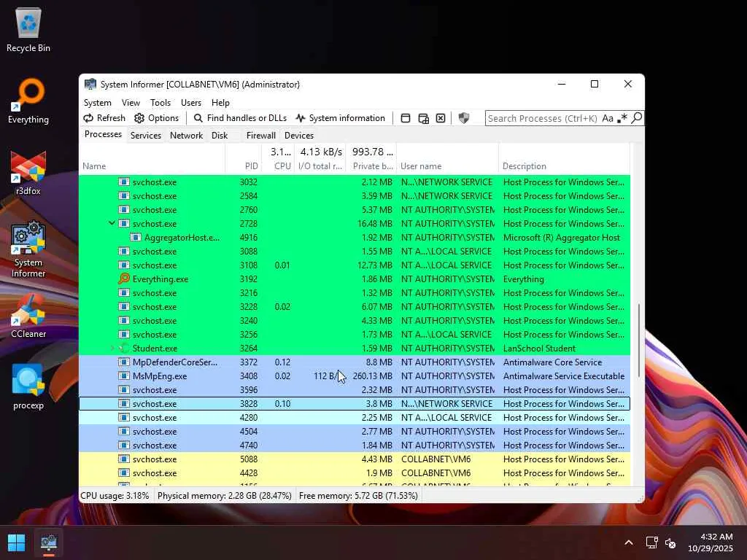747x560 pixels.
Task: Click the find window and kill icon
Action: coord(441,118)
